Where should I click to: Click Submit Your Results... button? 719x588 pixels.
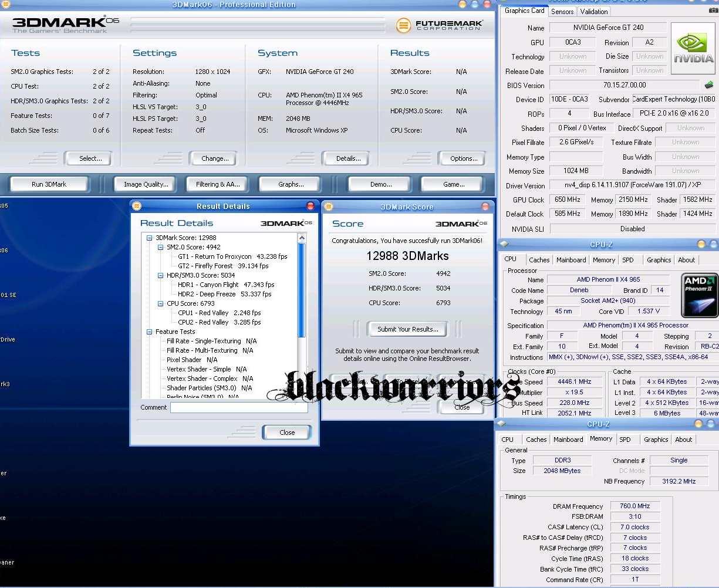tap(407, 329)
